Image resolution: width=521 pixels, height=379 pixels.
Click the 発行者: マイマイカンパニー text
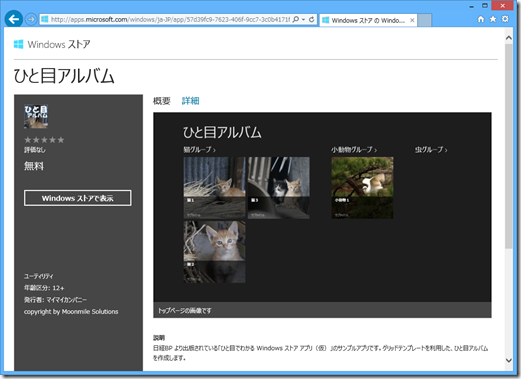(x=55, y=300)
